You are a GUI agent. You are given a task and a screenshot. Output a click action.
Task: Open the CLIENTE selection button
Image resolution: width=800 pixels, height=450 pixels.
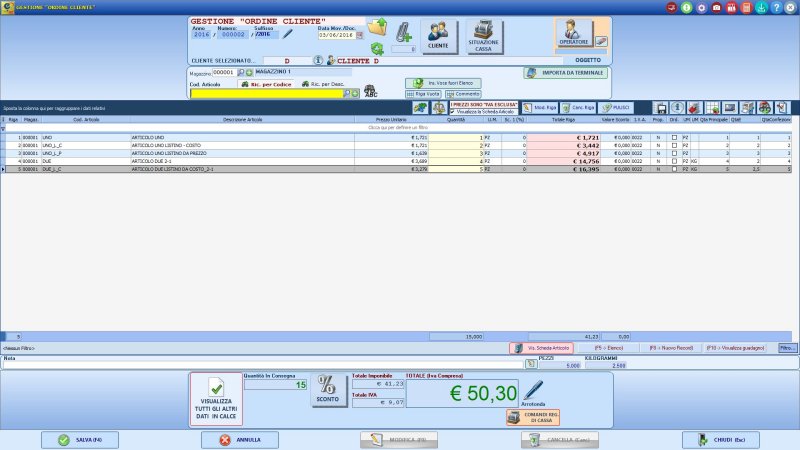coord(438,36)
